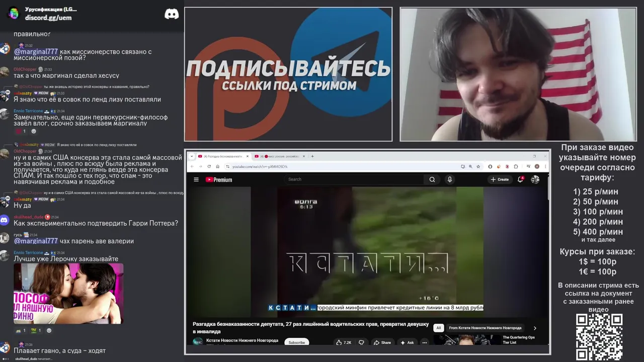
Task: Click the Discord logo in overlay header
Action: coord(172,14)
